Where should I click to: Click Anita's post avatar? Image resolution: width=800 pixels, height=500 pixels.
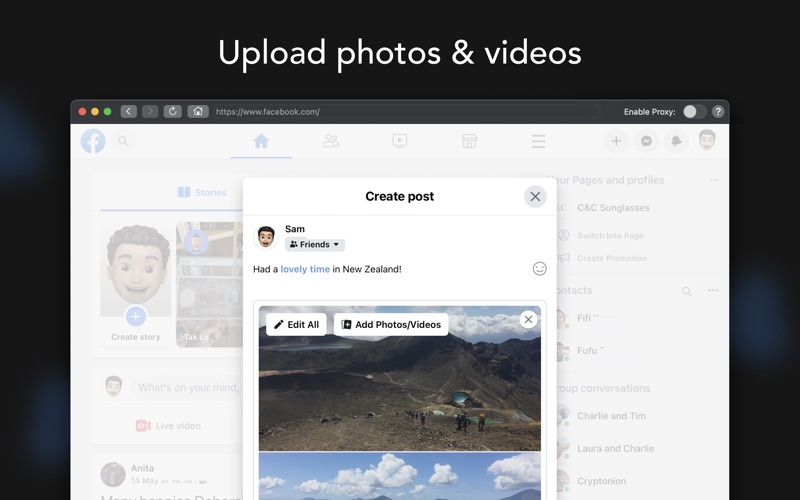[x=113, y=474]
